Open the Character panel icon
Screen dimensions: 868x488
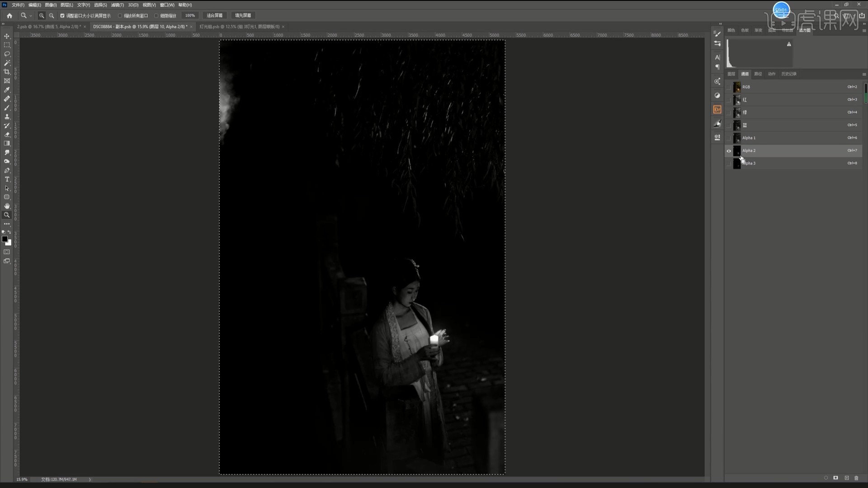(x=717, y=57)
